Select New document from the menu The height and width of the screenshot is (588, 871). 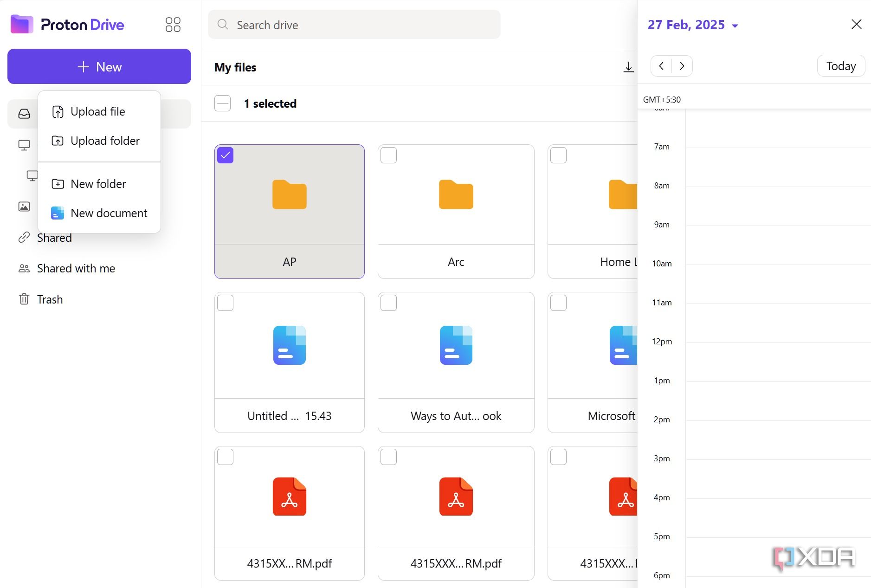point(109,213)
